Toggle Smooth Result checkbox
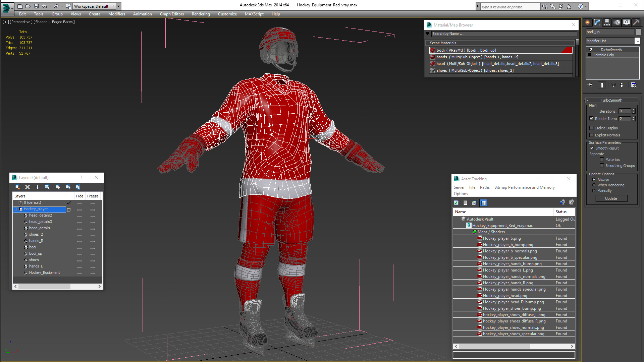Image resolution: width=644 pixels, height=362 pixels. [592, 148]
